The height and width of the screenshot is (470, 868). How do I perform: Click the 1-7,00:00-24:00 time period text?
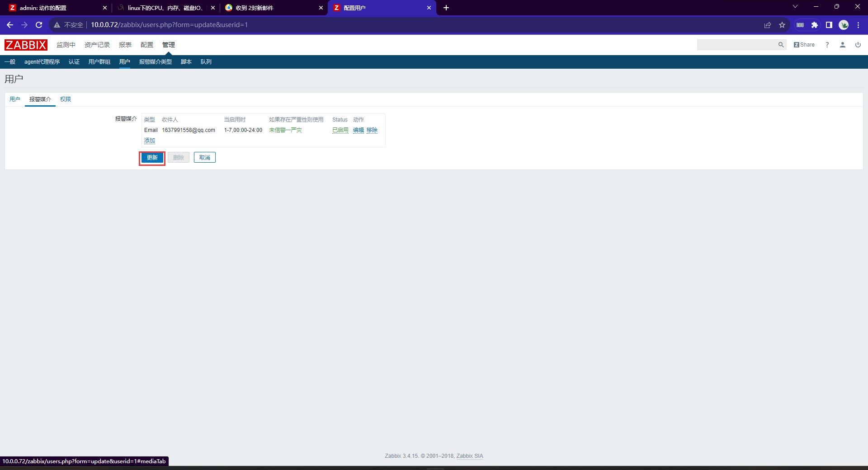point(243,130)
